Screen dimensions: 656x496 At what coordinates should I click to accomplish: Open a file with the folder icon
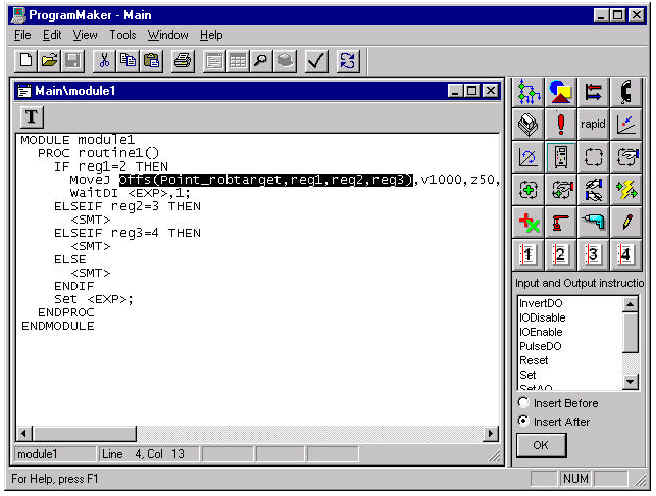coord(49,61)
